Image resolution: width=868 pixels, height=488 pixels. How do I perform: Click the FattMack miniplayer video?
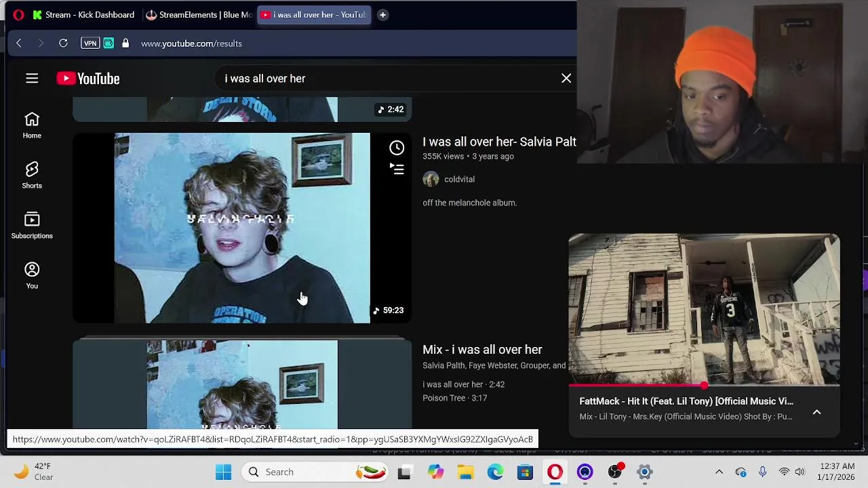tap(704, 309)
